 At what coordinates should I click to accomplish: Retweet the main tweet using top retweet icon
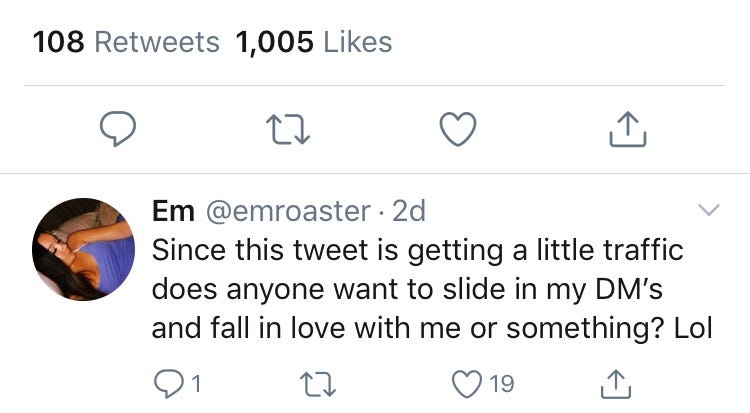pyautogui.click(x=289, y=127)
